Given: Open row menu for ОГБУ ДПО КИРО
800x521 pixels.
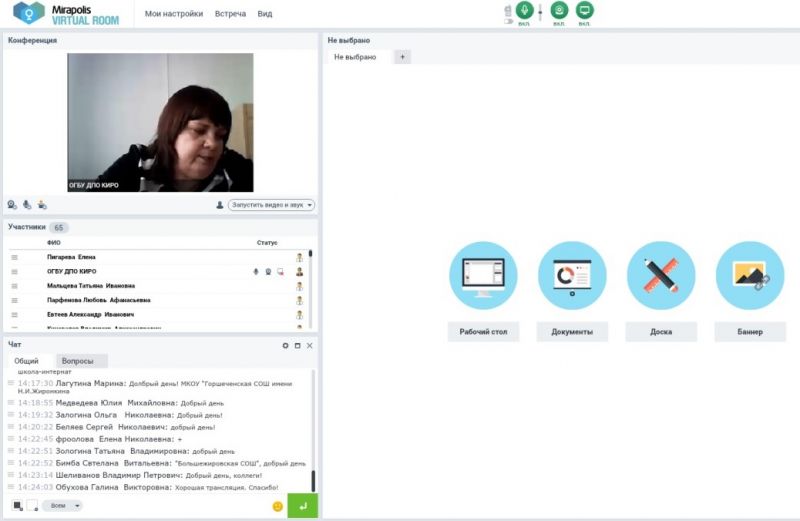Looking at the screenshot, I should [x=14, y=271].
